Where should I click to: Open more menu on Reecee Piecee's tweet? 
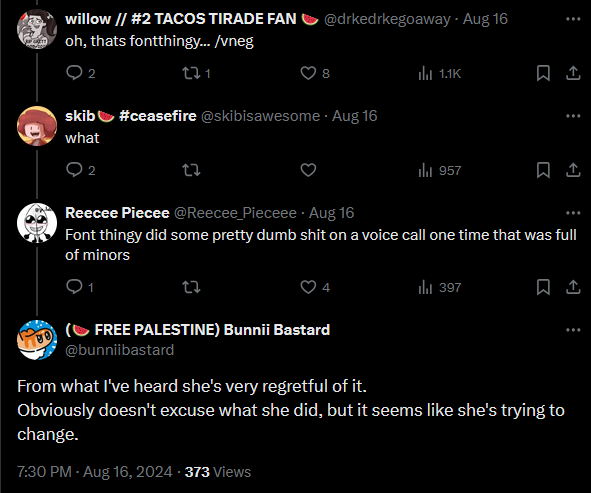(573, 213)
